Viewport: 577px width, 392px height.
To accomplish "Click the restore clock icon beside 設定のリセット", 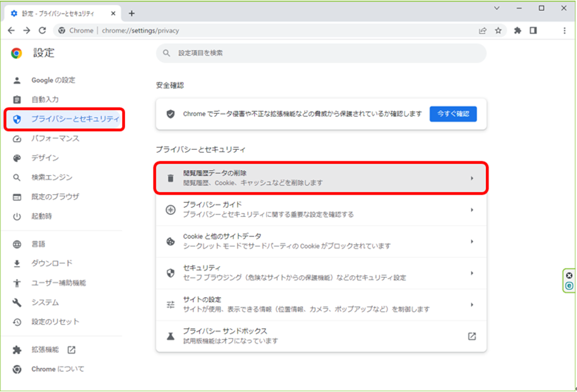I will click(x=17, y=322).
